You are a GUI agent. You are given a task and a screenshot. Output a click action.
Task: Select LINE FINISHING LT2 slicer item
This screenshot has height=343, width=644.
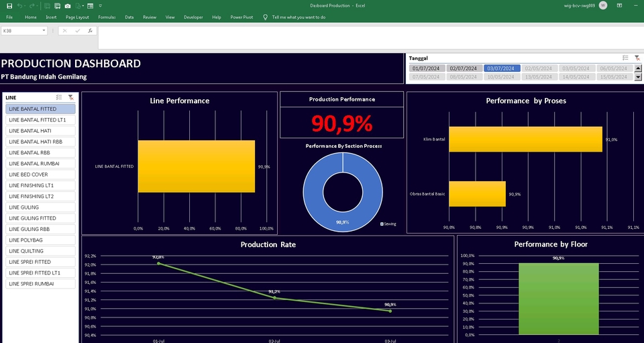point(40,197)
